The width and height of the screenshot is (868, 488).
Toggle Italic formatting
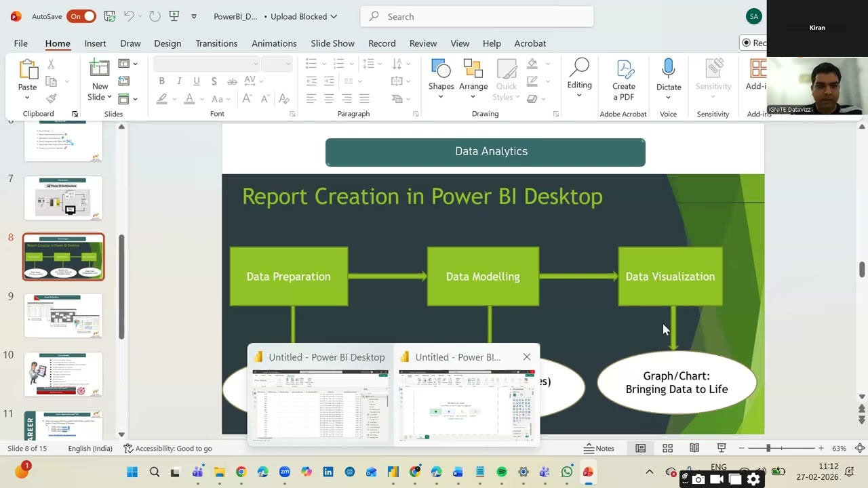(179, 81)
